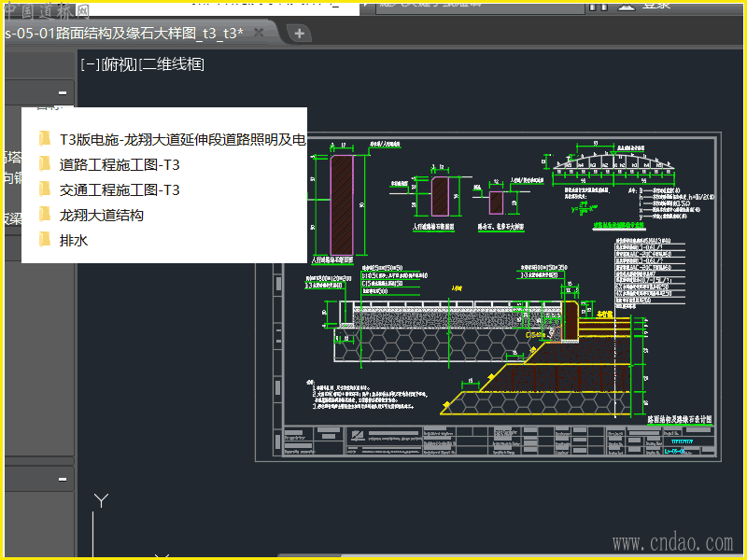Click the search field in the title bar
The width and height of the screenshot is (747, 560).
[480, 7]
